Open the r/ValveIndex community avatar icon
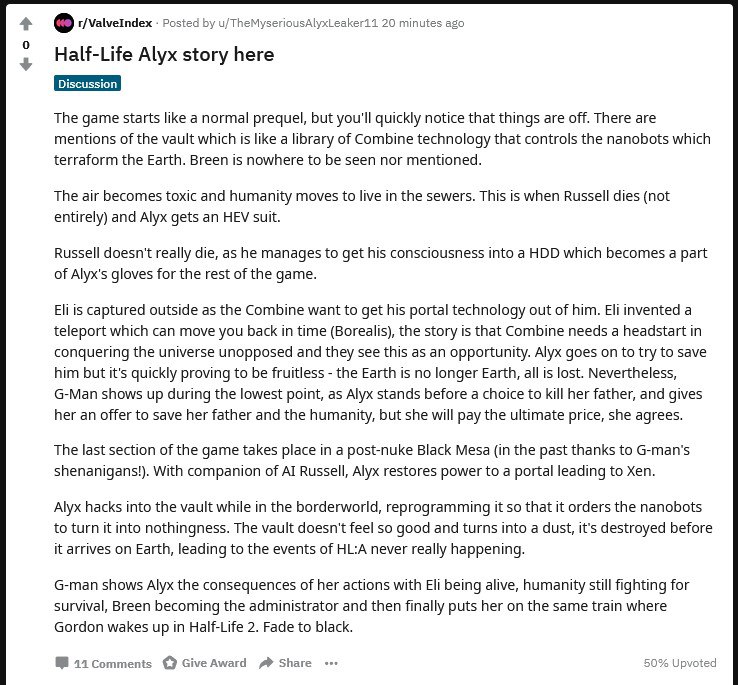 point(64,23)
